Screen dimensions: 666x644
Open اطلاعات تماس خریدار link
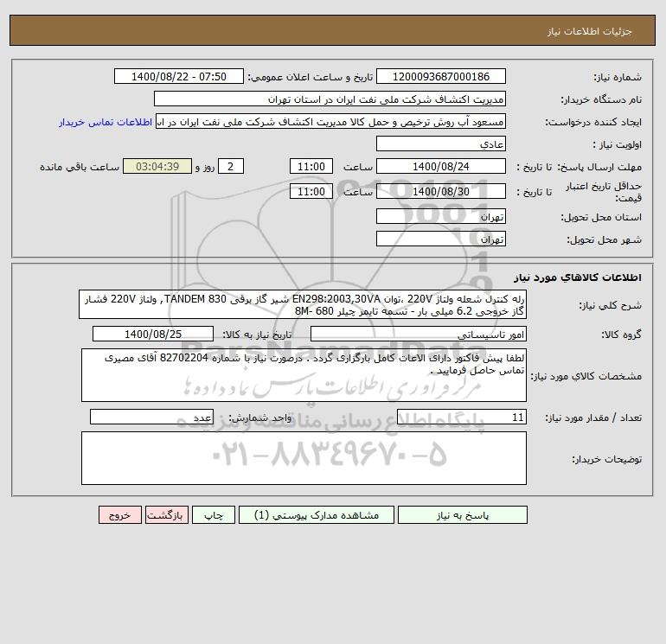tap(106, 122)
